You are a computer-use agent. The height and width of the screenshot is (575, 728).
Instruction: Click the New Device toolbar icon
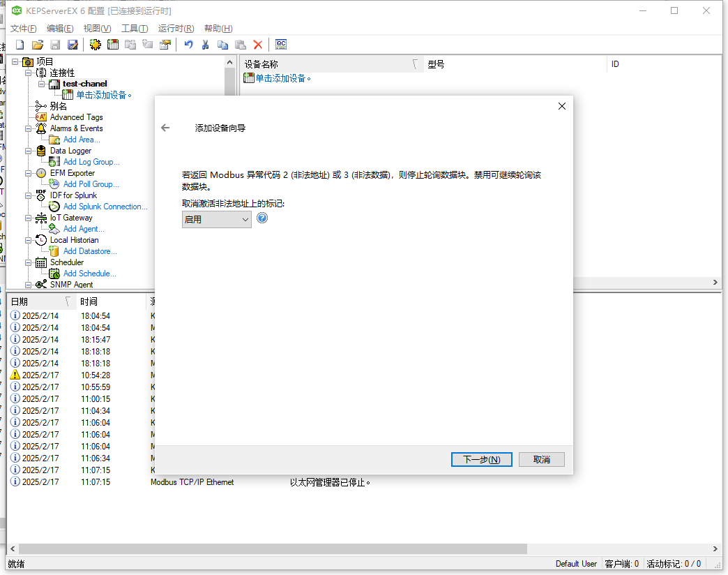pos(113,45)
